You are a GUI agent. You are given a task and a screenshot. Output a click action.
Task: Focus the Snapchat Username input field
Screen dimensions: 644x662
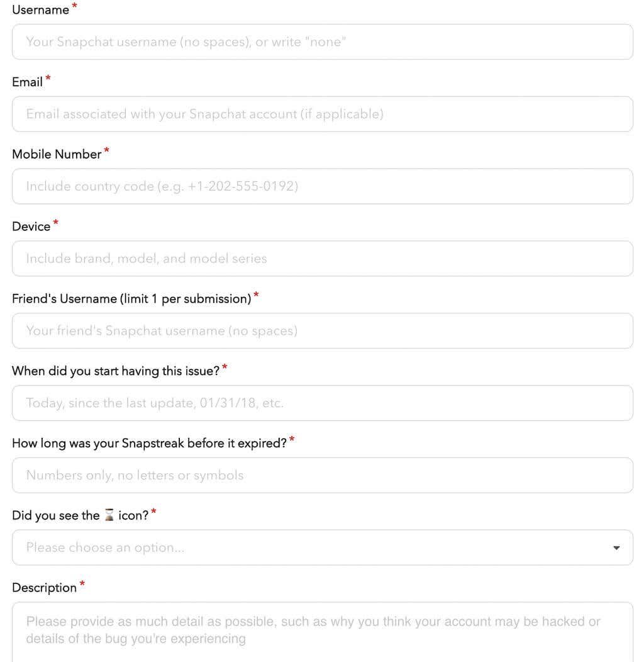pyautogui.click(x=322, y=42)
